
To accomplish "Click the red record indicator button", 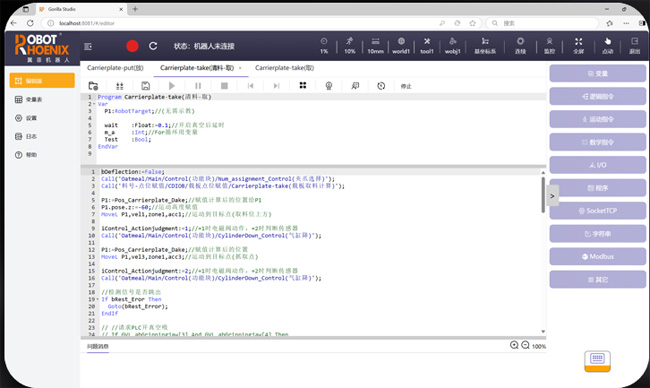I will coord(132,46).
